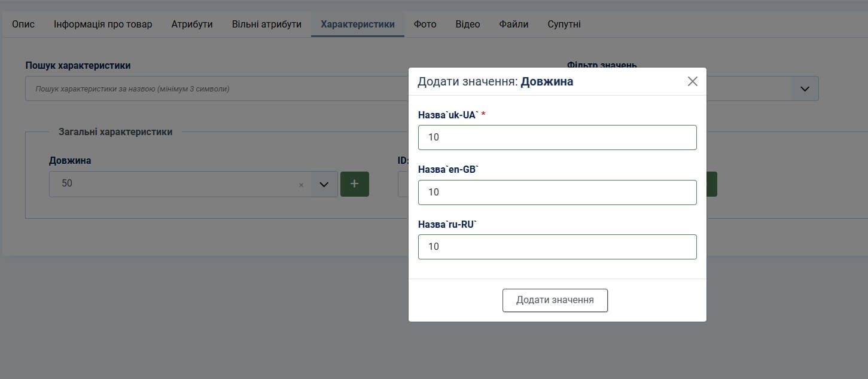Open the Файли tab
The image size is (868, 379).
click(513, 25)
